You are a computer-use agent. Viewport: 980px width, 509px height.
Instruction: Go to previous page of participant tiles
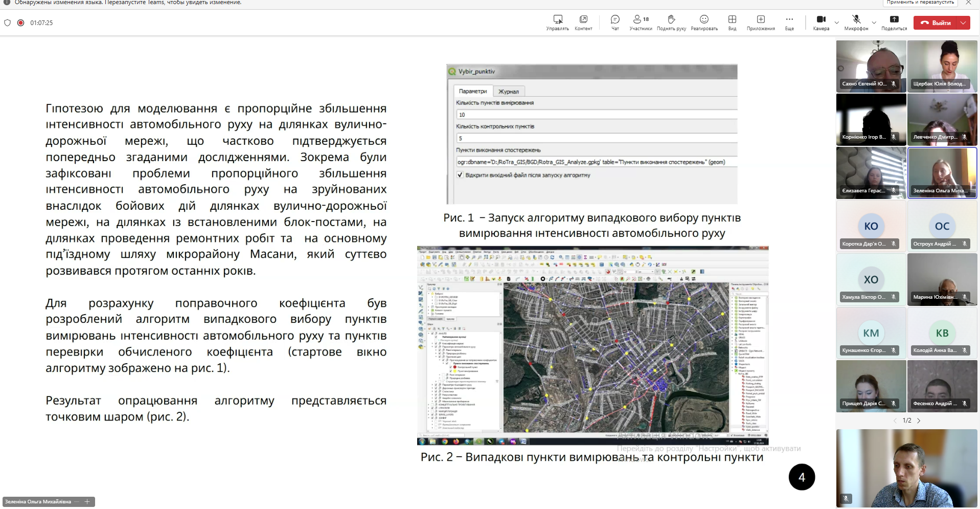[895, 421]
